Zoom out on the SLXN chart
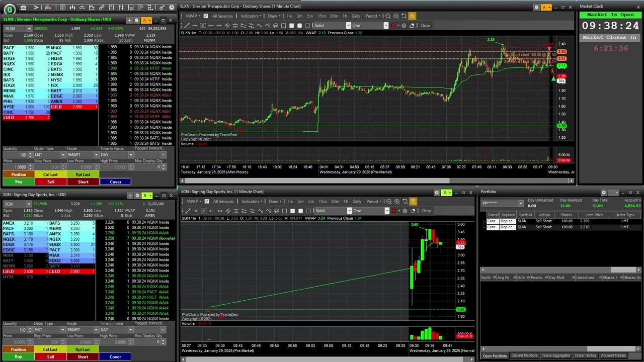Viewport: 644px width, 362px height. coord(388,16)
